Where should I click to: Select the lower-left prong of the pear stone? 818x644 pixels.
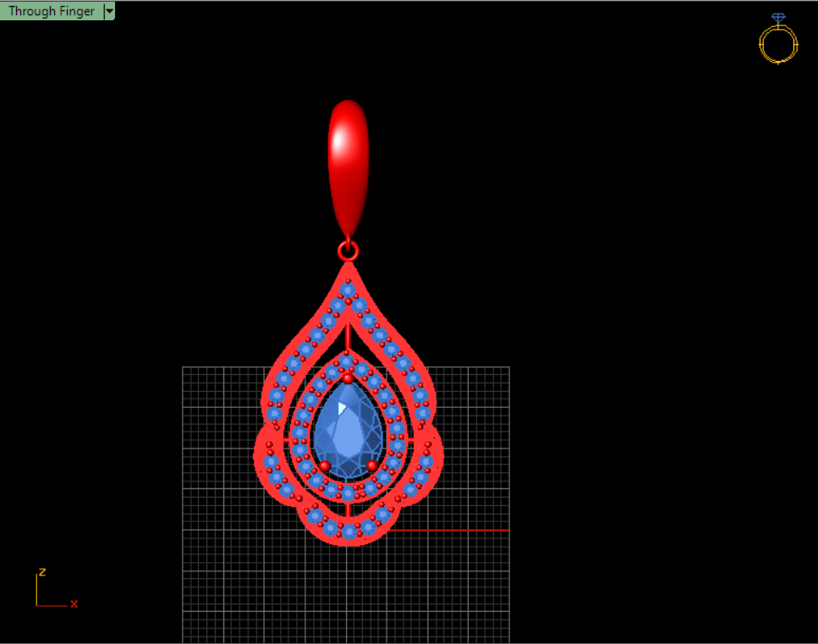[x=324, y=465]
